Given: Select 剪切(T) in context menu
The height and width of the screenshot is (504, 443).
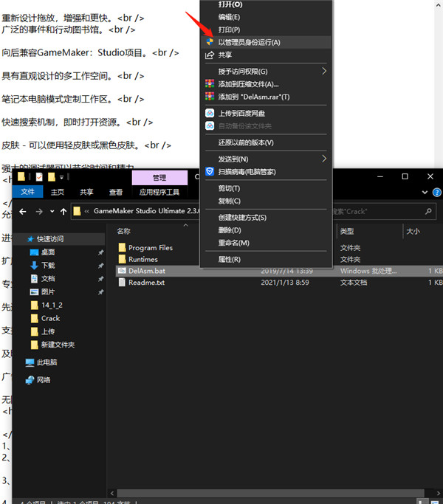Looking at the screenshot, I should click(266, 188).
